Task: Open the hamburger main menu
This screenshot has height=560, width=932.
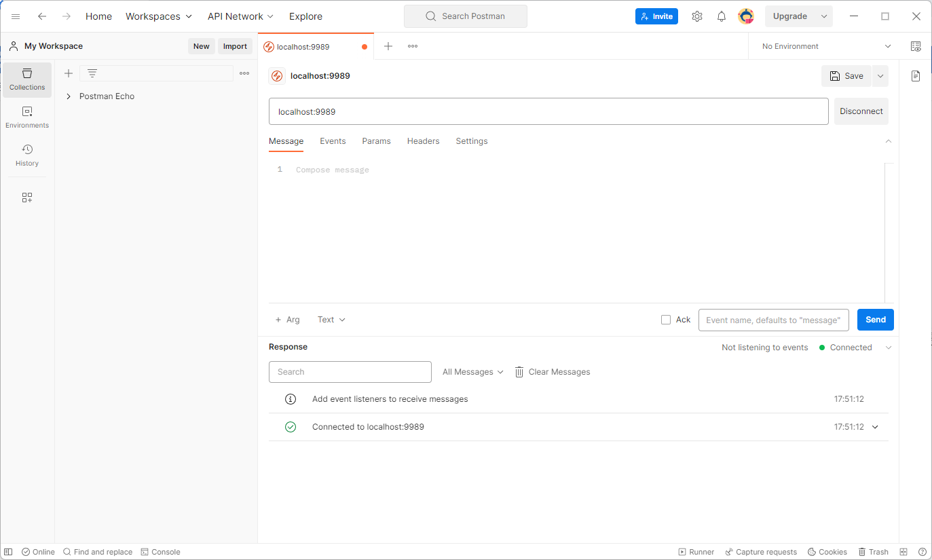Action: tap(16, 16)
